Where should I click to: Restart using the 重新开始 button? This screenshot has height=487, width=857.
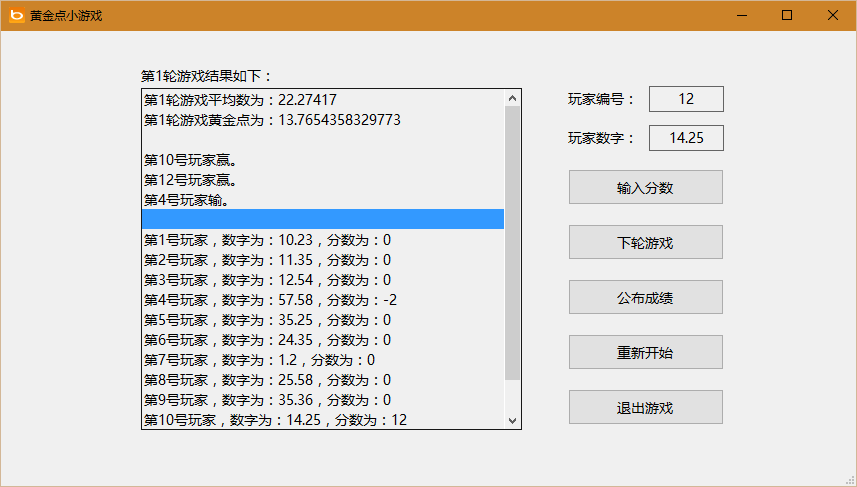click(x=645, y=352)
